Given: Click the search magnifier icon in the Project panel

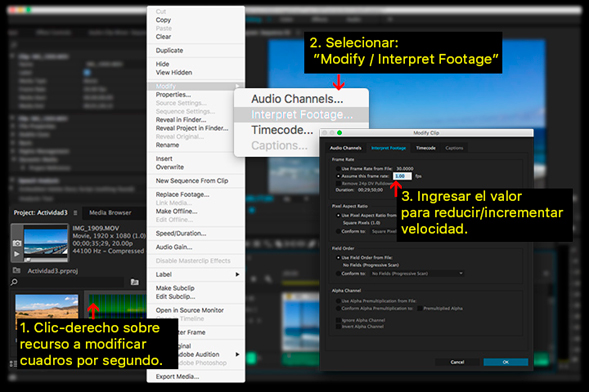Looking at the screenshot, I should (14, 282).
